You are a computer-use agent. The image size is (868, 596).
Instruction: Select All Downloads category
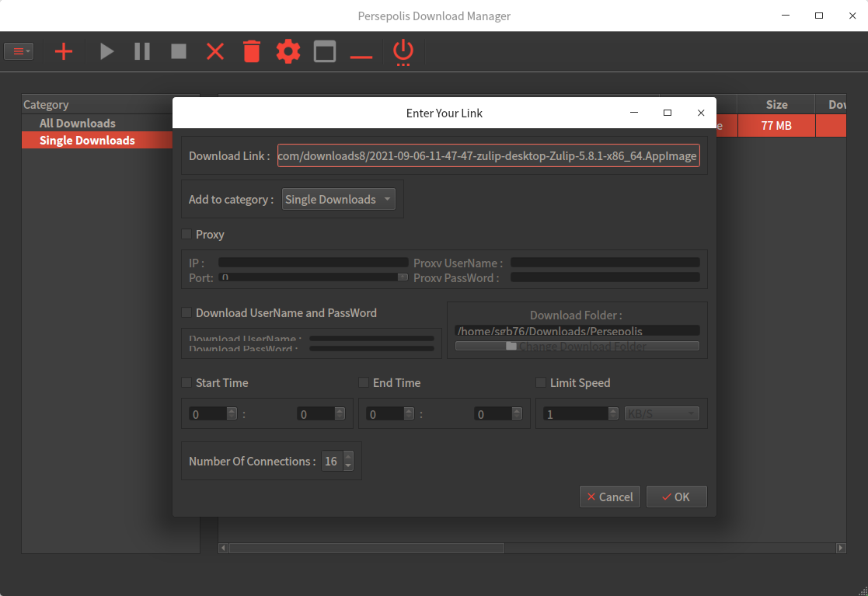[77, 123]
